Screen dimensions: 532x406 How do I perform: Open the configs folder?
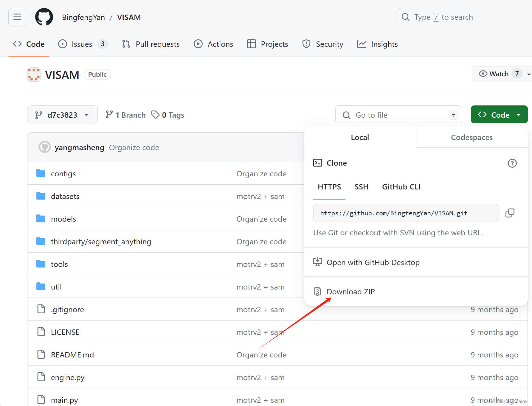pyautogui.click(x=63, y=174)
